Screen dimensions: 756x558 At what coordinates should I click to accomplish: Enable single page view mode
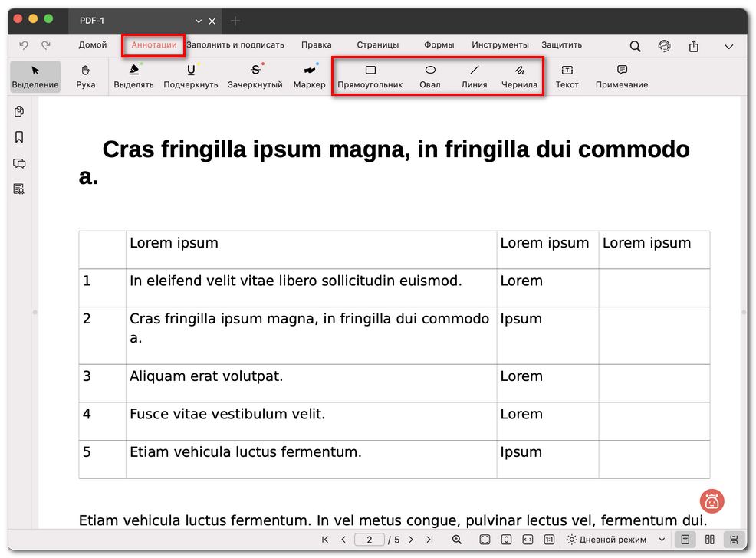pos(685,540)
